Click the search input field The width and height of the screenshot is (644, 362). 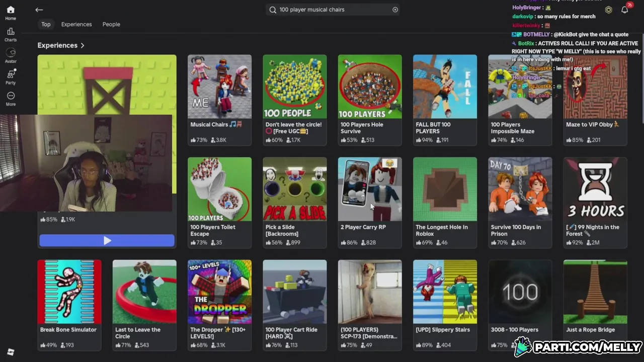[333, 10]
